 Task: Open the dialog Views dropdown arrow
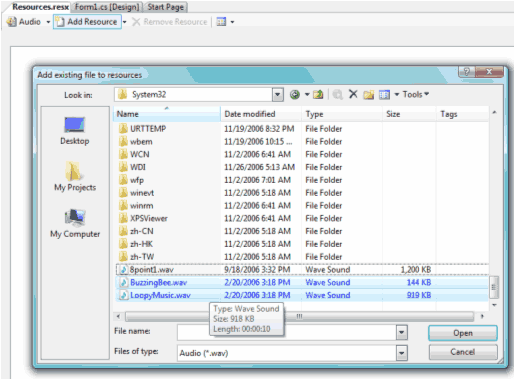pyautogui.click(x=397, y=95)
